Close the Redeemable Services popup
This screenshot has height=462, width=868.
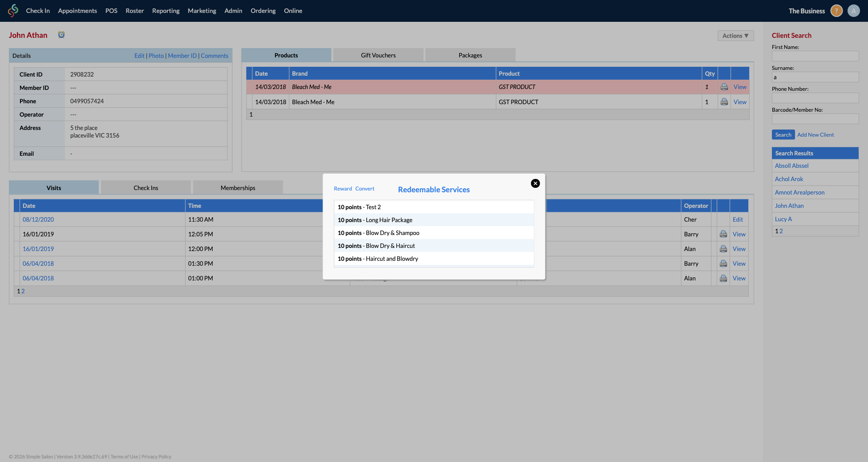pos(535,183)
